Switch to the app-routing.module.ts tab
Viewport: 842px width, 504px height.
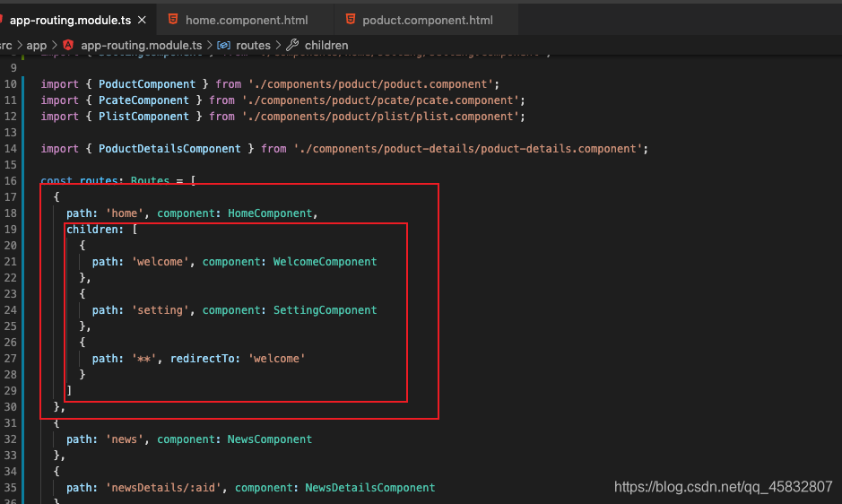pos(70,20)
